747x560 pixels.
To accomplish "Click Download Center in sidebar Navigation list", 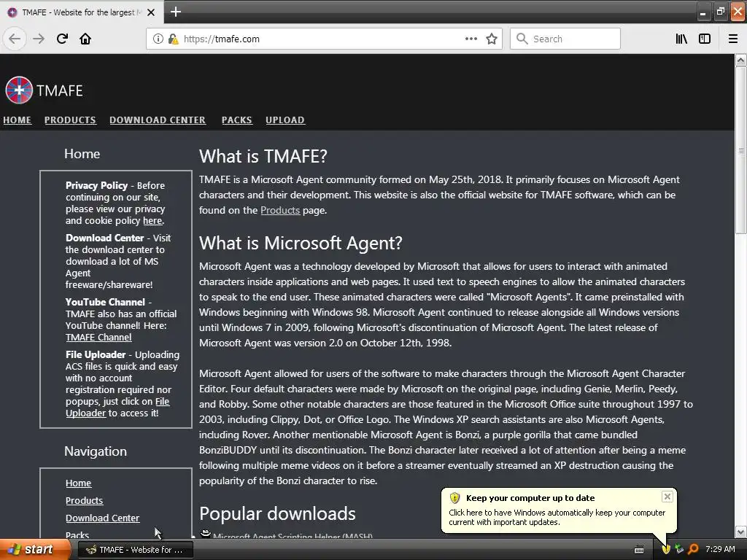I will pos(102,518).
